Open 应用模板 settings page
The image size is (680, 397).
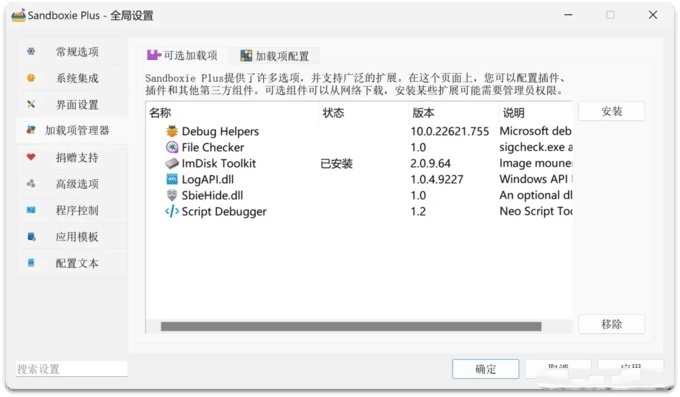[x=73, y=237]
